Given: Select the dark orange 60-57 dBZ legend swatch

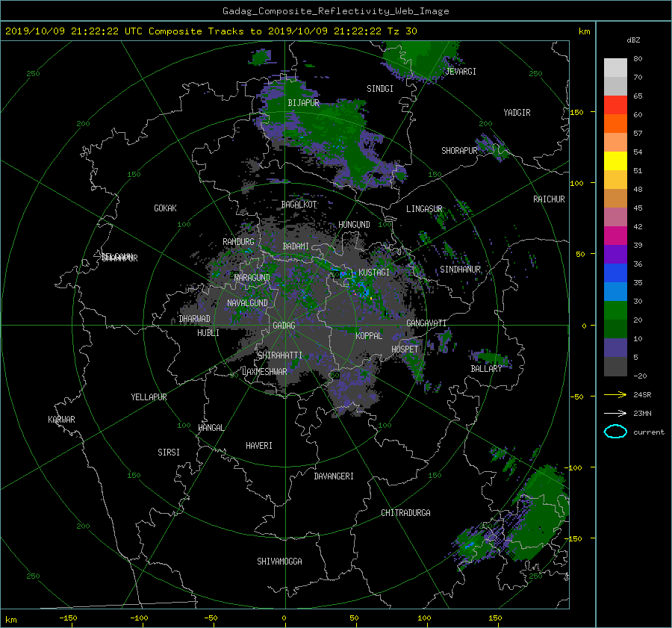Looking at the screenshot, I should (615, 123).
